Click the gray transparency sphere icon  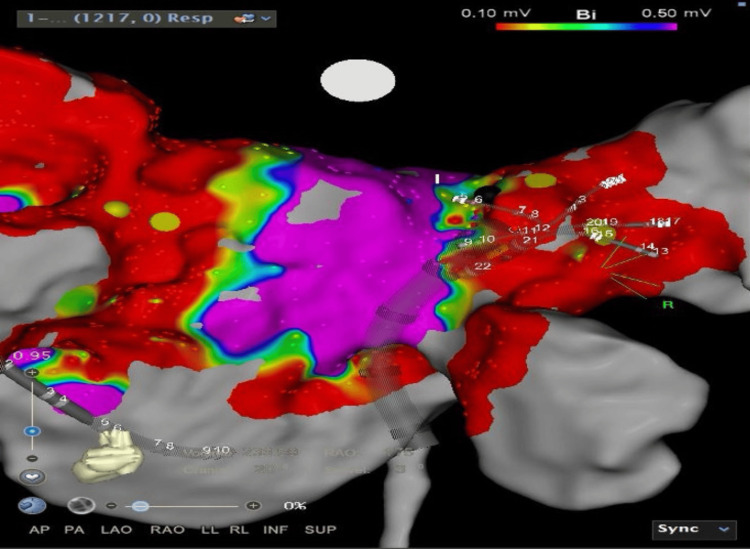(x=81, y=505)
